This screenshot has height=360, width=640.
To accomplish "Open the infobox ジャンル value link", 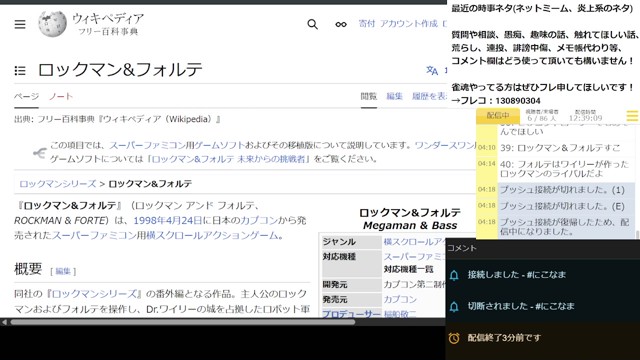I will tap(414, 242).
